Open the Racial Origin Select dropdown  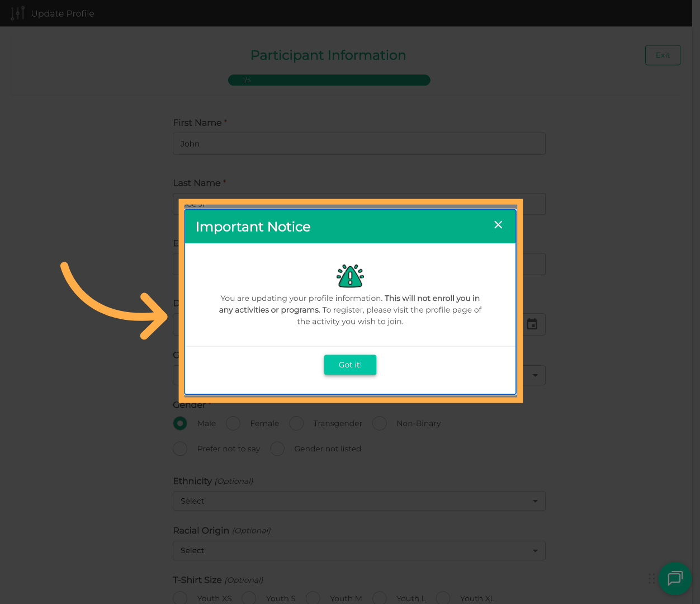(359, 551)
